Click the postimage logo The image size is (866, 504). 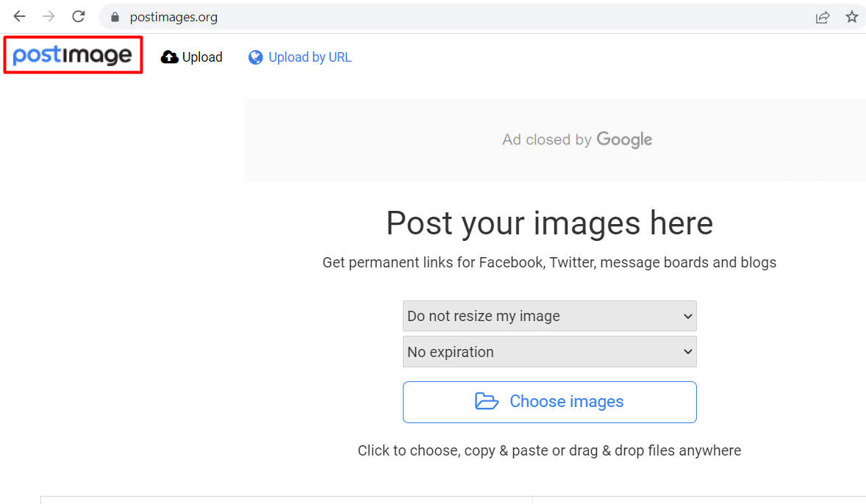coord(72,55)
